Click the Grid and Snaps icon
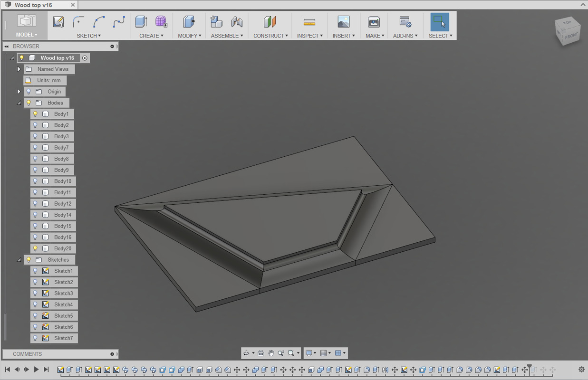 [x=324, y=353]
